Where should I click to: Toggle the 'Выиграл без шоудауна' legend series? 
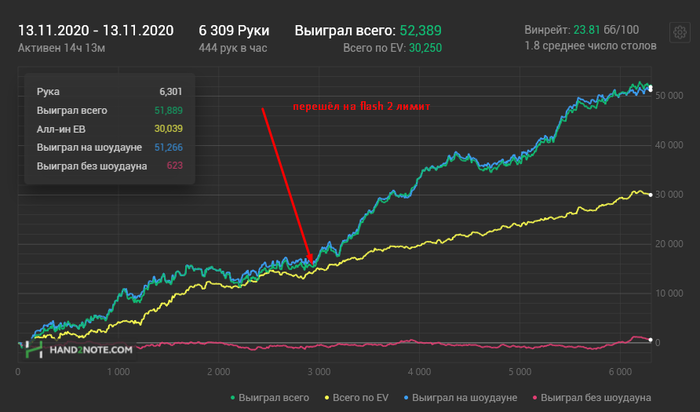pos(592,397)
